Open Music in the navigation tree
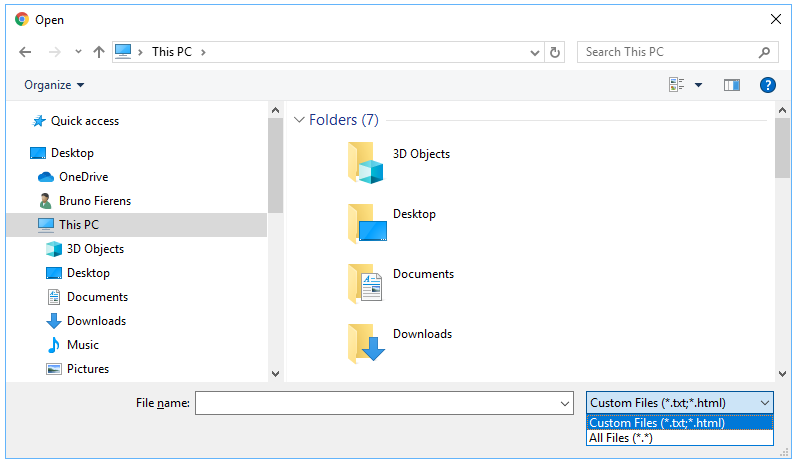Image resolution: width=794 pixels, height=464 pixels. (83, 344)
